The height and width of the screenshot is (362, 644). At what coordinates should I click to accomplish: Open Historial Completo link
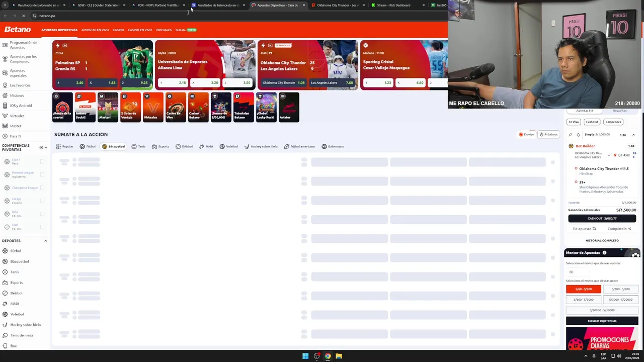tap(602, 240)
